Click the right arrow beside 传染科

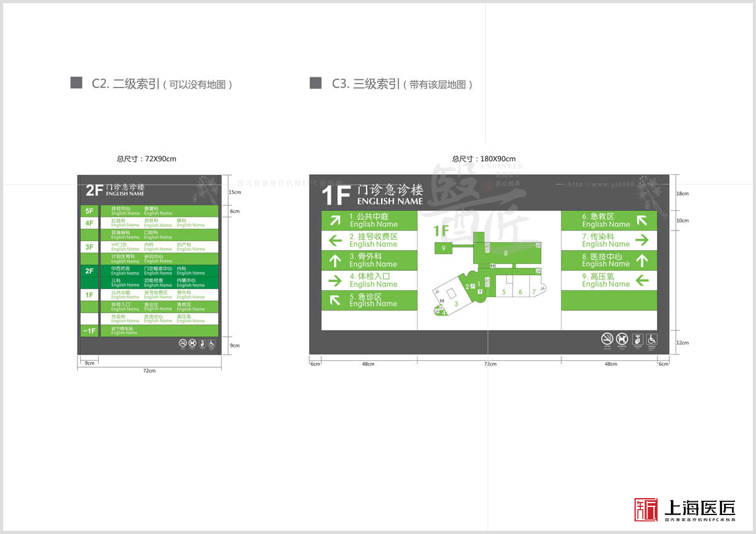pyautogui.click(x=642, y=240)
